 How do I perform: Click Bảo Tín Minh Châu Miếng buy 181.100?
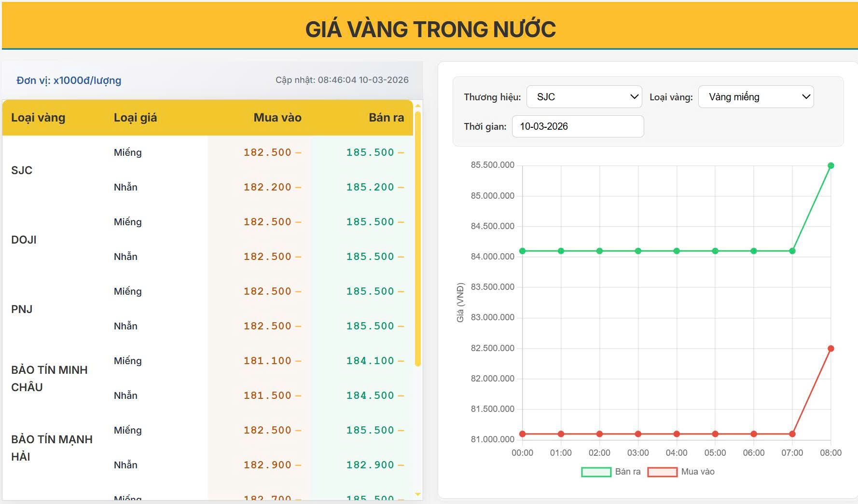tap(267, 361)
